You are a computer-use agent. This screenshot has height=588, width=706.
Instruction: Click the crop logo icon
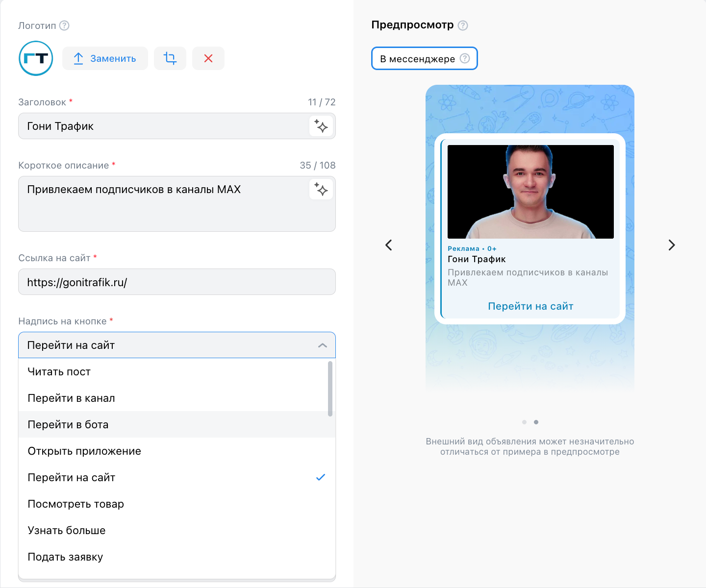[170, 58]
